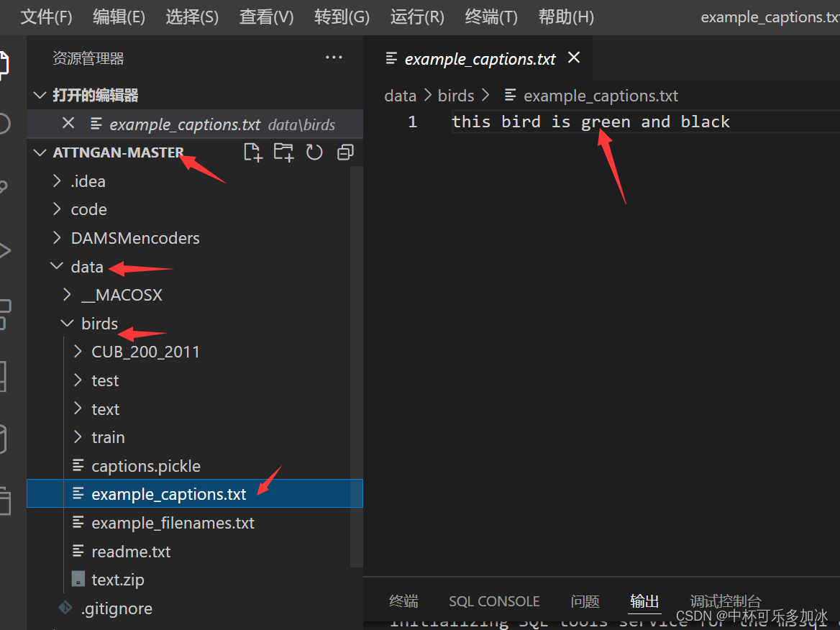The image size is (840, 630).
Task: Open the 文件(F) menu
Action: click(x=46, y=17)
